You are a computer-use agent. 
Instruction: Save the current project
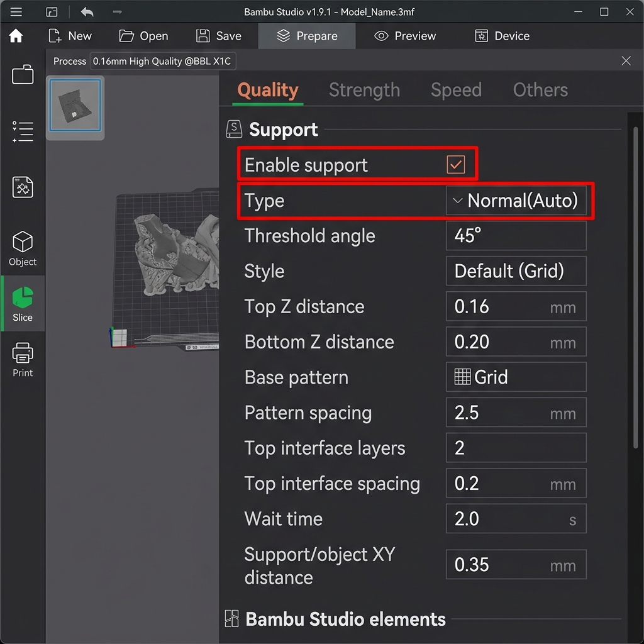pyautogui.click(x=218, y=36)
